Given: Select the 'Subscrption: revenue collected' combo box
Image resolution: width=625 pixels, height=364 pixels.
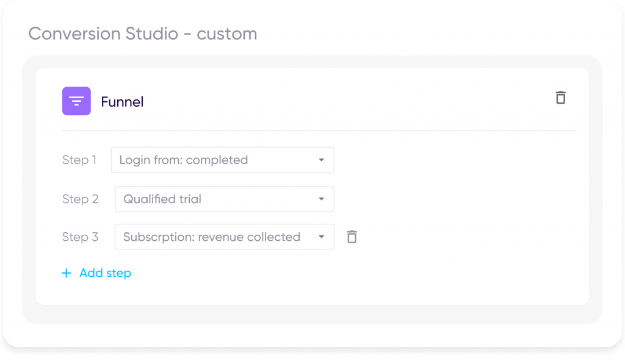Looking at the screenshot, I should [x=225, y=237].
